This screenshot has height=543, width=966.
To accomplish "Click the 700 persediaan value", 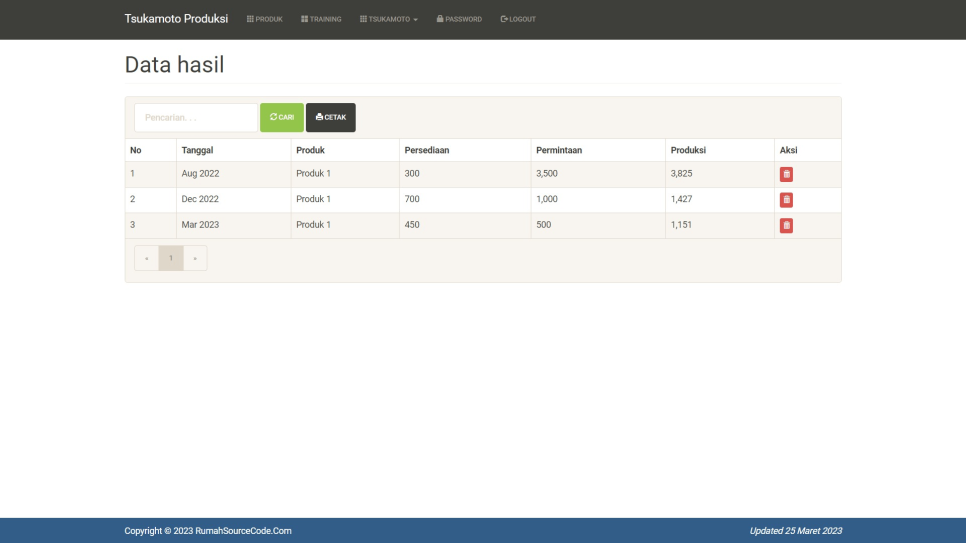I will (412, 199).
